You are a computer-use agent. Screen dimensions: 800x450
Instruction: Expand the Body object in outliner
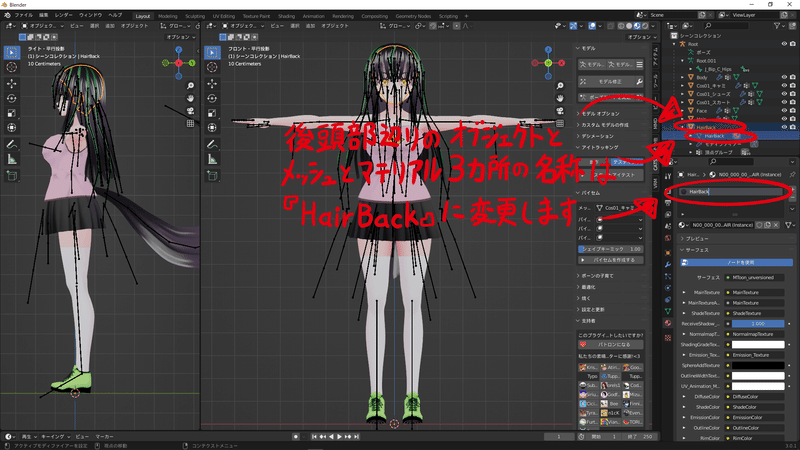tap(683, 78)
